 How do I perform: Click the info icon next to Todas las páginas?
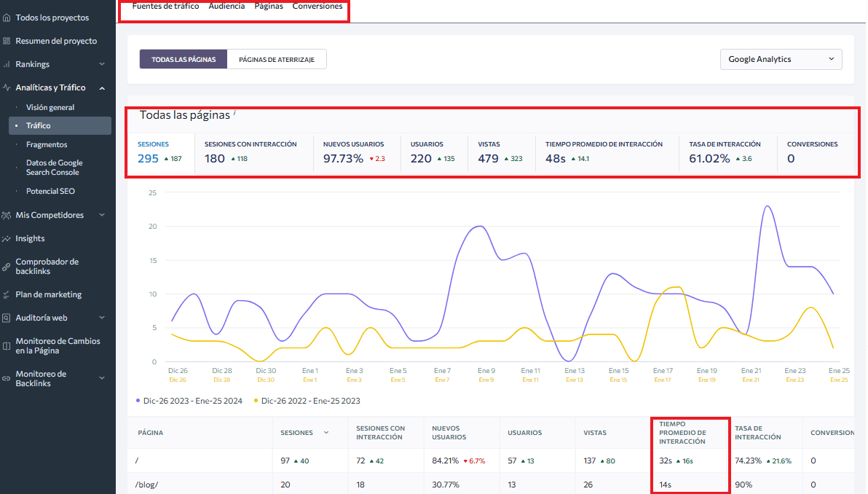[x=234, y=112]
